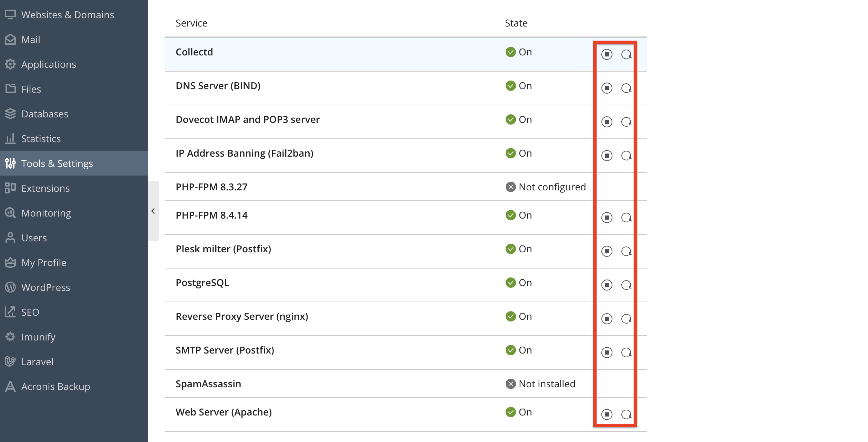Select Tools & Settings in sidebar
Viewport: 868px width, 442px height.
click(74, 164)
